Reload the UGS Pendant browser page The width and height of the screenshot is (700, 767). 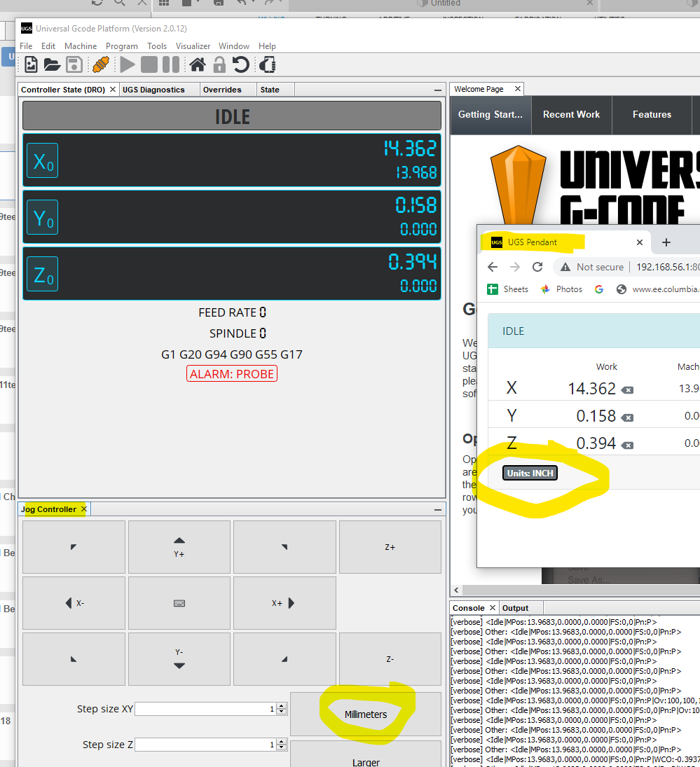(x=537, y=267)
